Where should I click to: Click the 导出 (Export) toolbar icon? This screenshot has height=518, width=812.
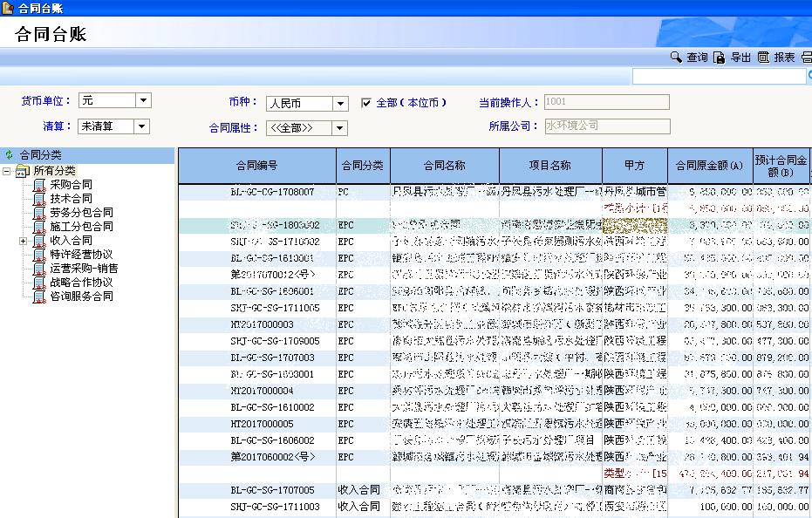click(720, 58)
